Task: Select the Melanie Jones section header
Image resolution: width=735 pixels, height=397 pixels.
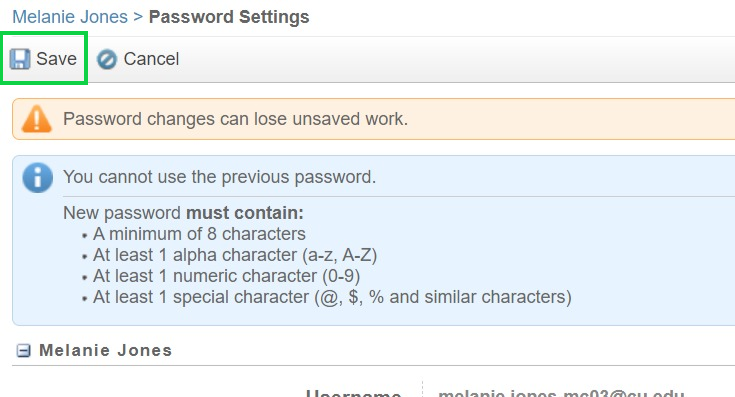Action: point(105,350)
